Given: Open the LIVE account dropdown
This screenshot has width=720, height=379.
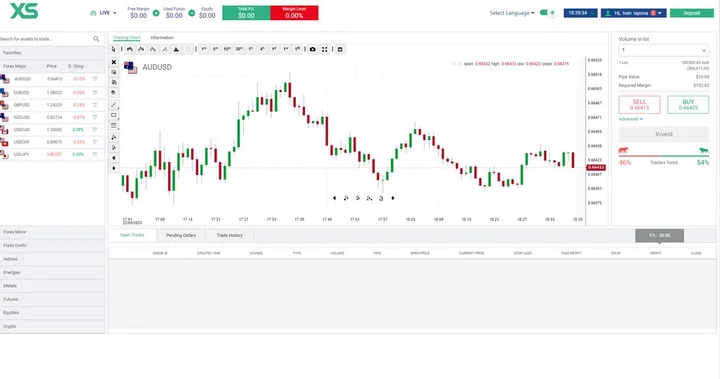Looking at the screenshot, I should click(x=103, y=13).
